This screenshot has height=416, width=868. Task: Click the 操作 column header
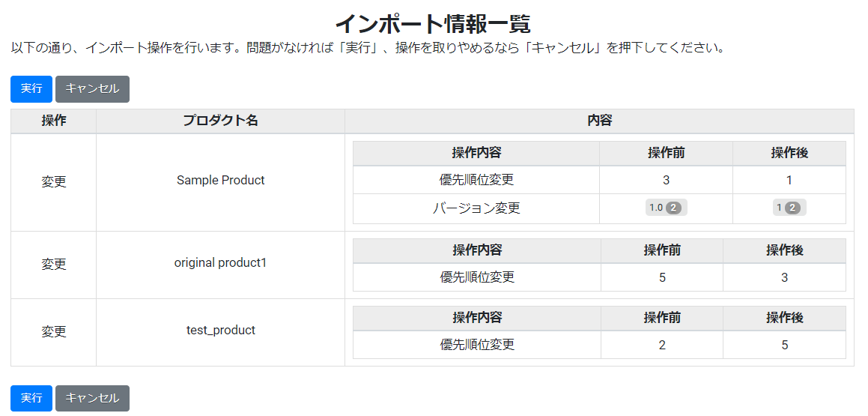54,121
